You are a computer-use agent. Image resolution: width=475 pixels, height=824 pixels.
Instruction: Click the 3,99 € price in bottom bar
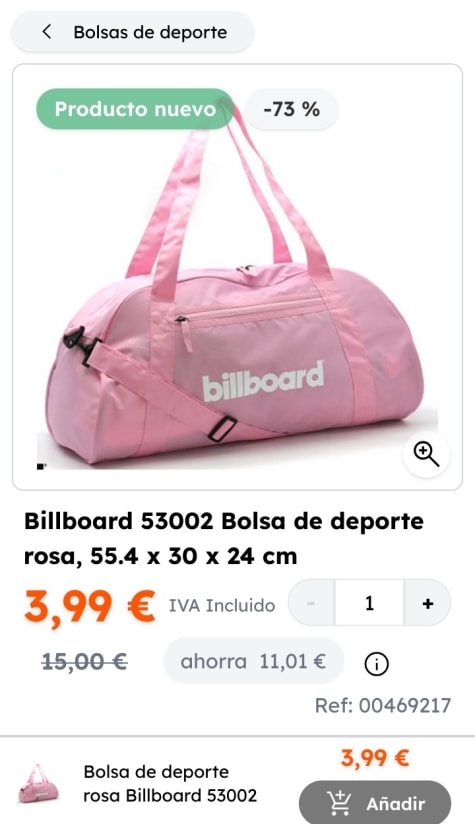375,758
